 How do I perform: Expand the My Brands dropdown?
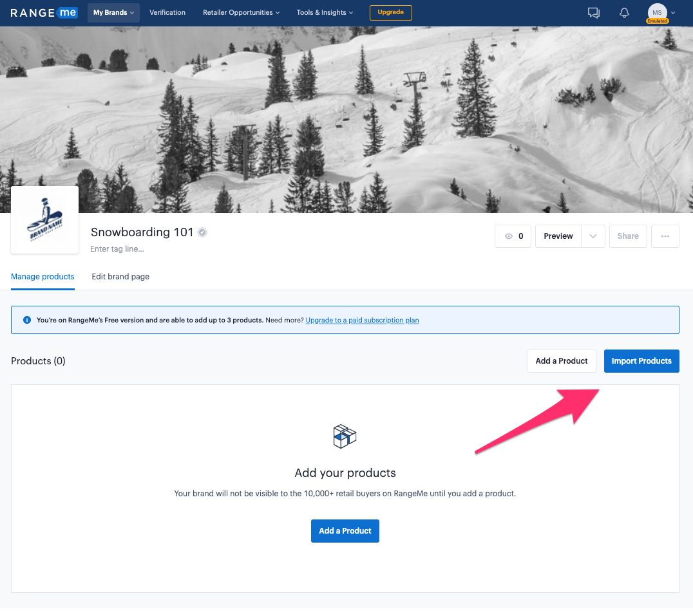point(113,12)
